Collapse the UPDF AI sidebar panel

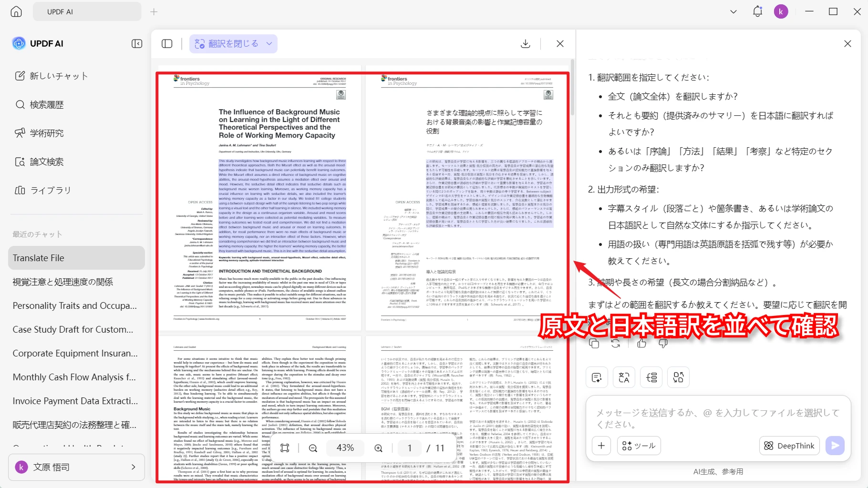pyautogui.click(x=137, y=43)
